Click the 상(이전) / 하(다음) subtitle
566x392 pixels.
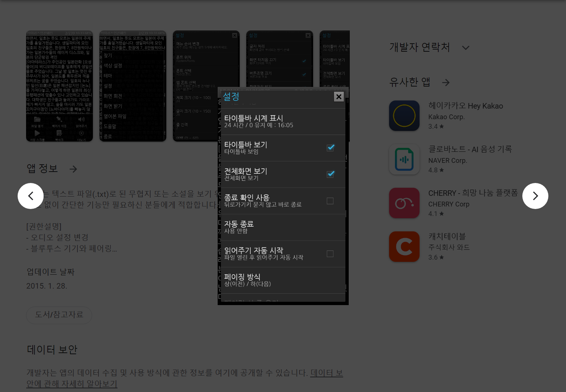pyautogui.click(x=247, y=284)
